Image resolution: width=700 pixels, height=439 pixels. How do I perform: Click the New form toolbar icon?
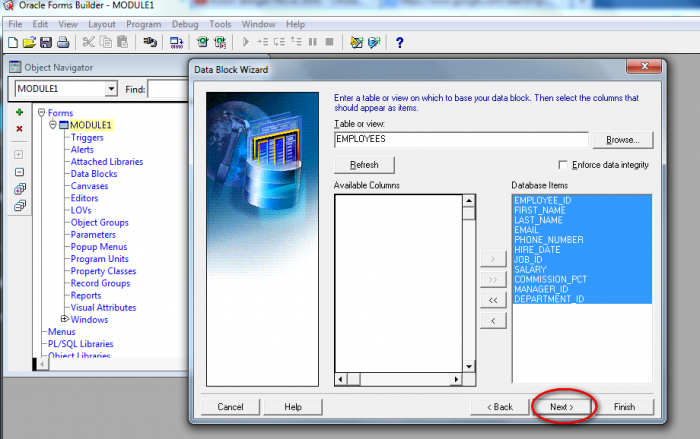[13, 42]
